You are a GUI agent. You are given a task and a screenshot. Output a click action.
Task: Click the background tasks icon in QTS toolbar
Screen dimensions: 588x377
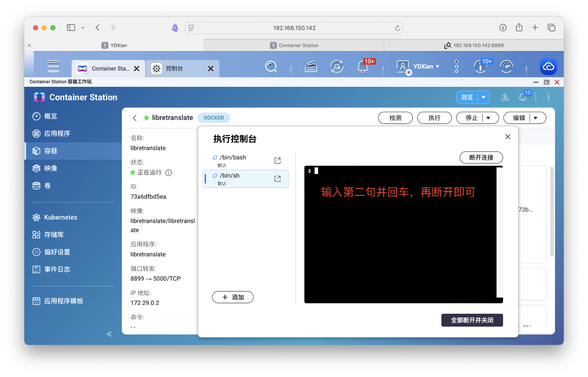point(311,67)
